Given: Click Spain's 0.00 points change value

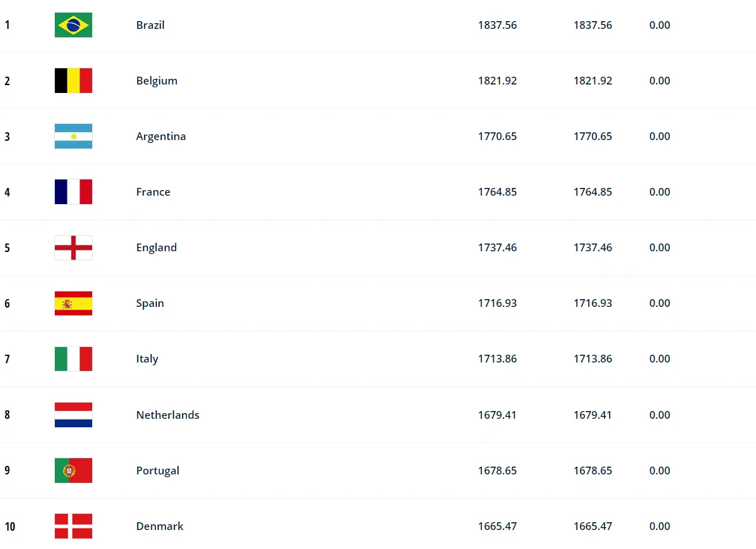Looking at the screenshot, I should (x=660, y=303).
